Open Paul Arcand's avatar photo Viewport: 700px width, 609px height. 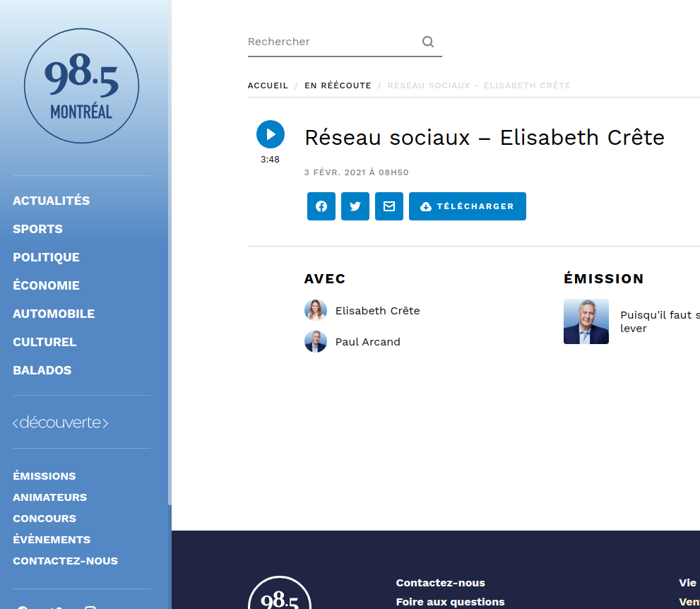[316, 341]
